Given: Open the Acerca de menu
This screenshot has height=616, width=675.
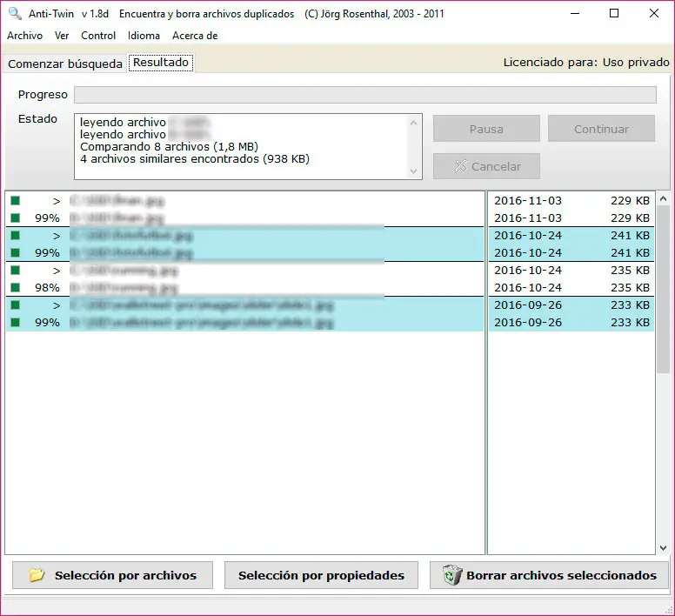Looking at the screenshot, I should 195,36.
